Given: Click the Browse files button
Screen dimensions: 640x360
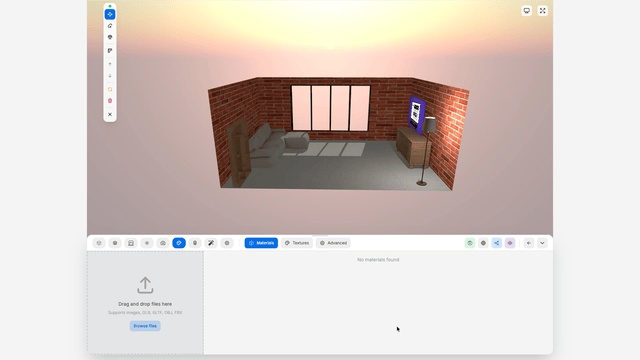Looking at the screenshot, I should [x=145, y=326].
